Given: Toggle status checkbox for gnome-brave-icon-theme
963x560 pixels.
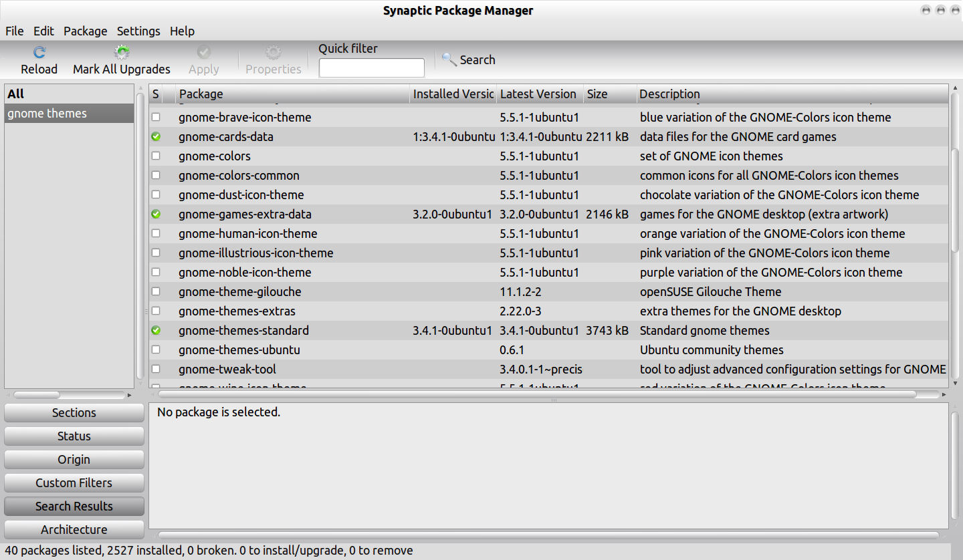Looking at the screenshot, I should pos(156,117).
